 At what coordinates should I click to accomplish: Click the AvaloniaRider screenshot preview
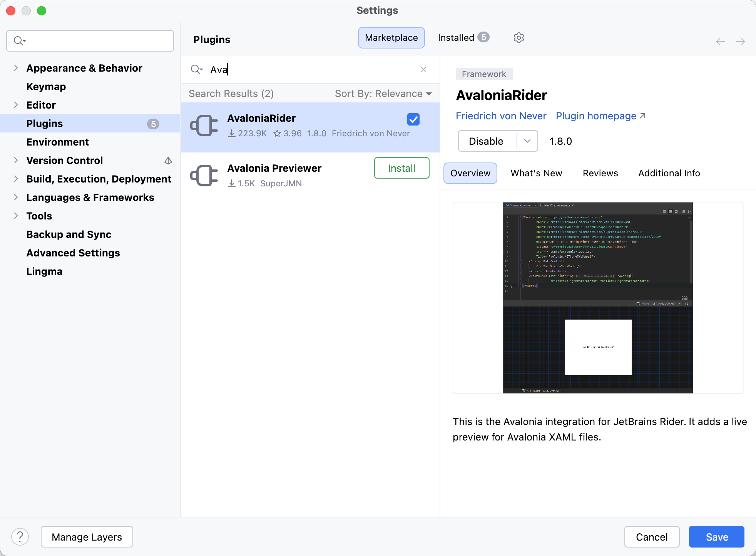[597, 298]
